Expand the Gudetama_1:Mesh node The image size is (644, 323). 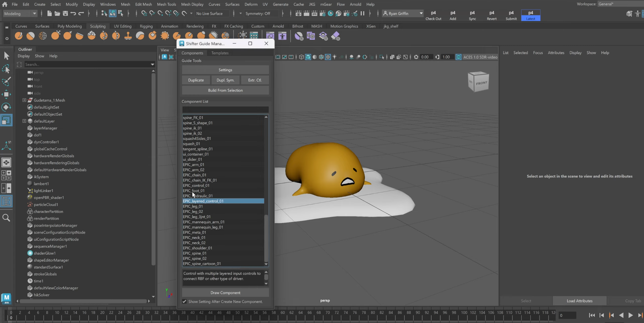click(x=24, y=100)
